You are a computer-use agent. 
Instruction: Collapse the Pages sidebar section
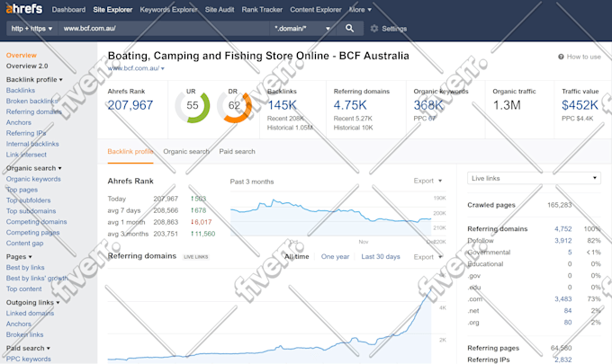point(19,257)
